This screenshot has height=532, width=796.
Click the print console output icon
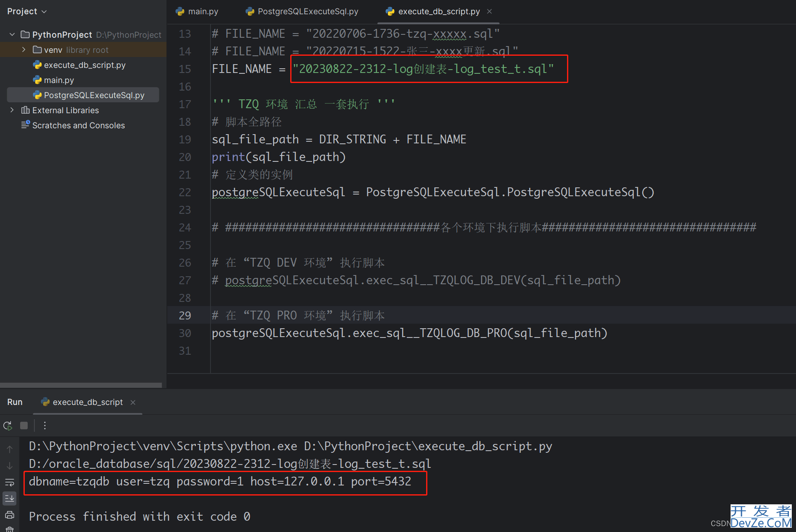[10, 515]
